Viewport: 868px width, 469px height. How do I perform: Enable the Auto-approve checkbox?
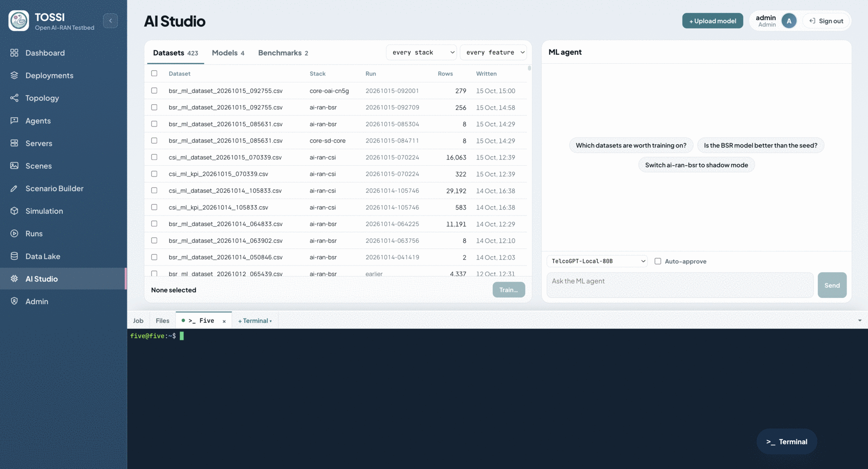pyautogui.click(x=657, y=261)
